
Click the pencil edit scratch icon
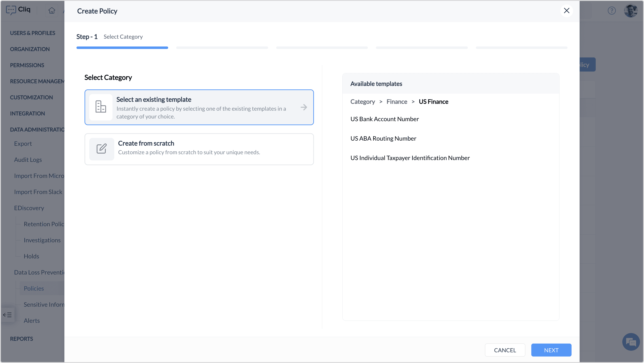click(102, 149)
